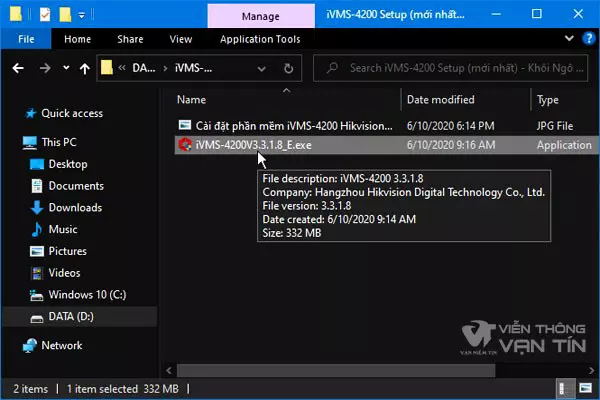This screenshot has height=400, width=600.
Task: Click the Documents page icon in the sidebar
Action: tap(37, 186)
